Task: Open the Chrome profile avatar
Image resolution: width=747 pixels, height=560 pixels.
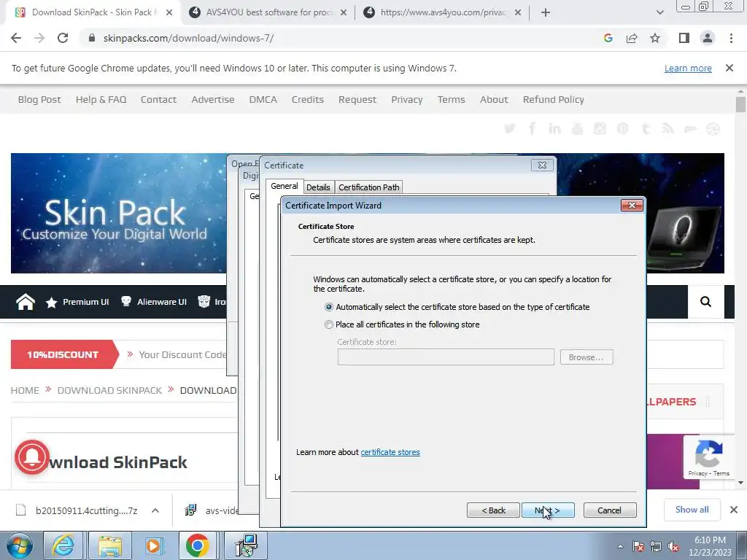Action: coord(708,38)
